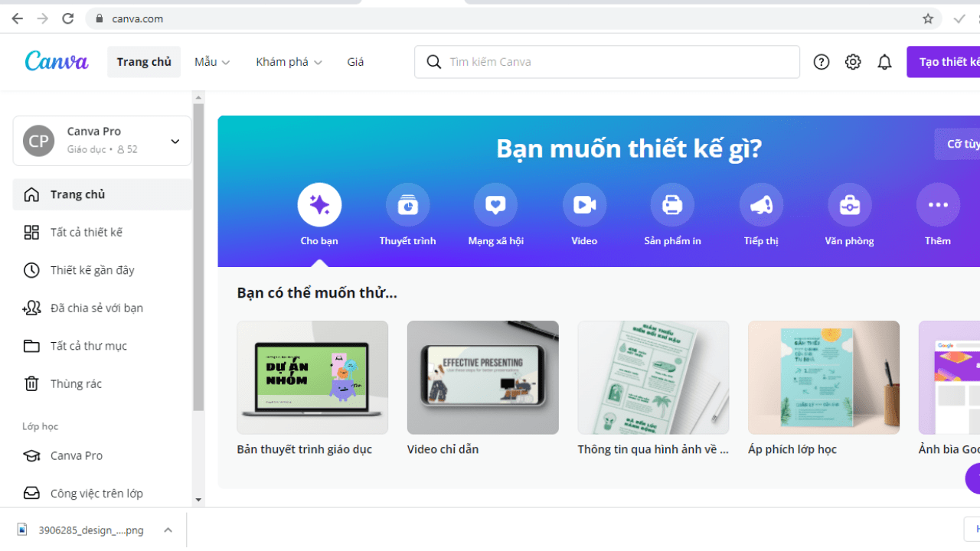Click the Cỡ tùy chỉnh button
The image size is (980, 551).
pyautogui.click(x=957, y=144)
